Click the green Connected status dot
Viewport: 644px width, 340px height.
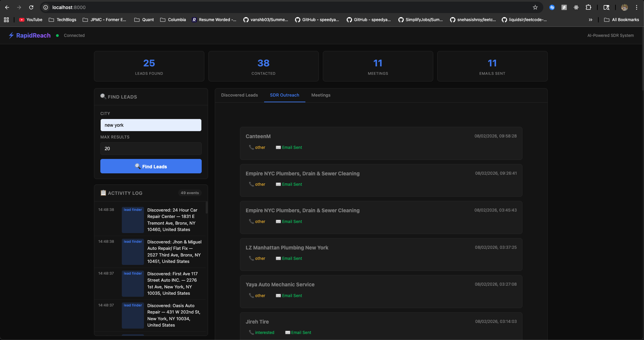pos(57,36)
